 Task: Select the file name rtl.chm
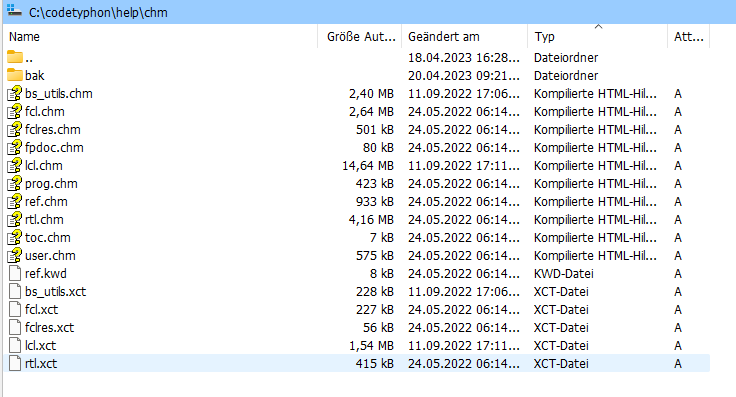44,219
